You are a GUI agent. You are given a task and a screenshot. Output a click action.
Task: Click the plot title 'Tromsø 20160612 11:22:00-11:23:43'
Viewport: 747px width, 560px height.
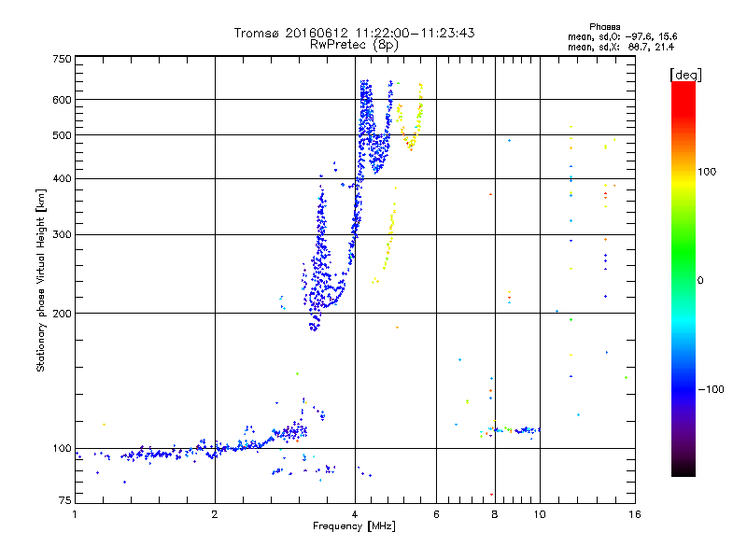point(354,33)
